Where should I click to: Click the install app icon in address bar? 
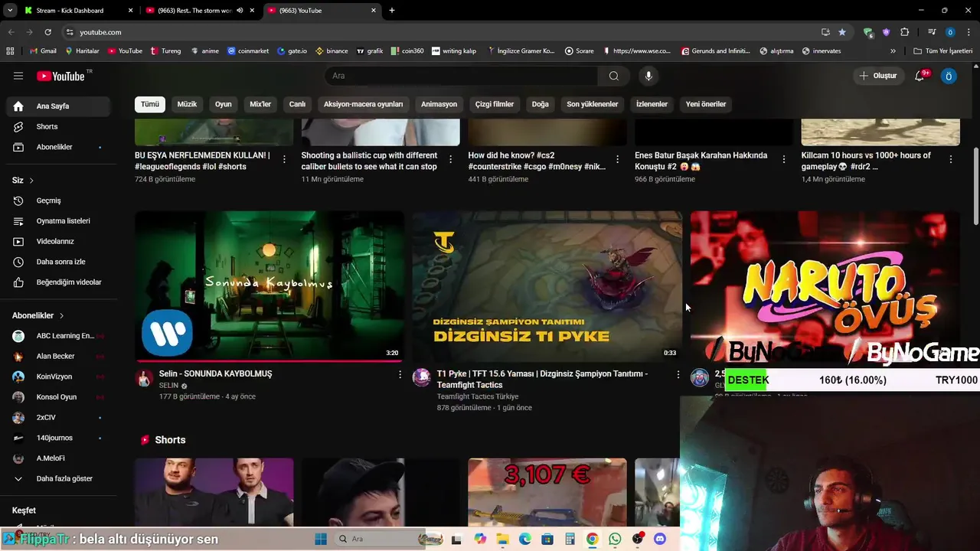[x=825, y=32]
